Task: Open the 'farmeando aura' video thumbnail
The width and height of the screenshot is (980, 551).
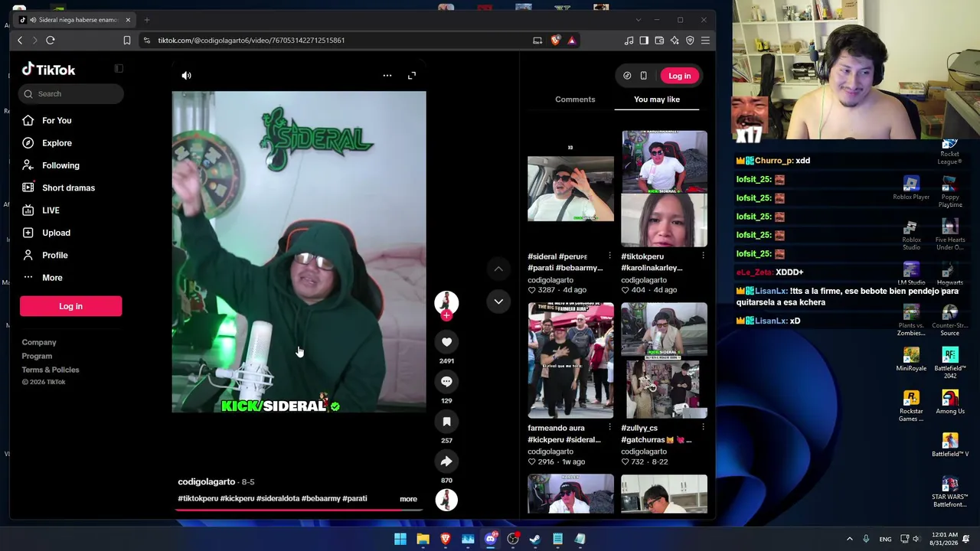Action: 570,360
